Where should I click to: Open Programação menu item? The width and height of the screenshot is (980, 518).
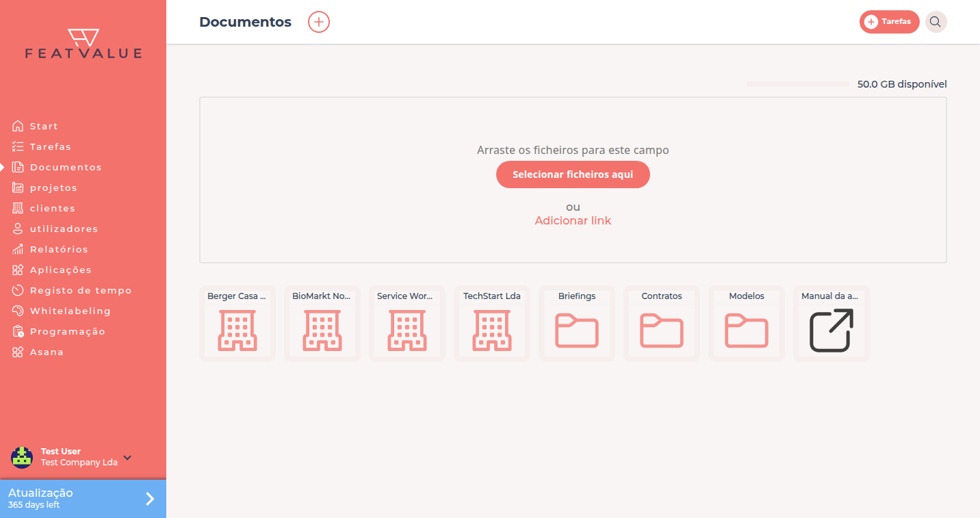point(68,331)
